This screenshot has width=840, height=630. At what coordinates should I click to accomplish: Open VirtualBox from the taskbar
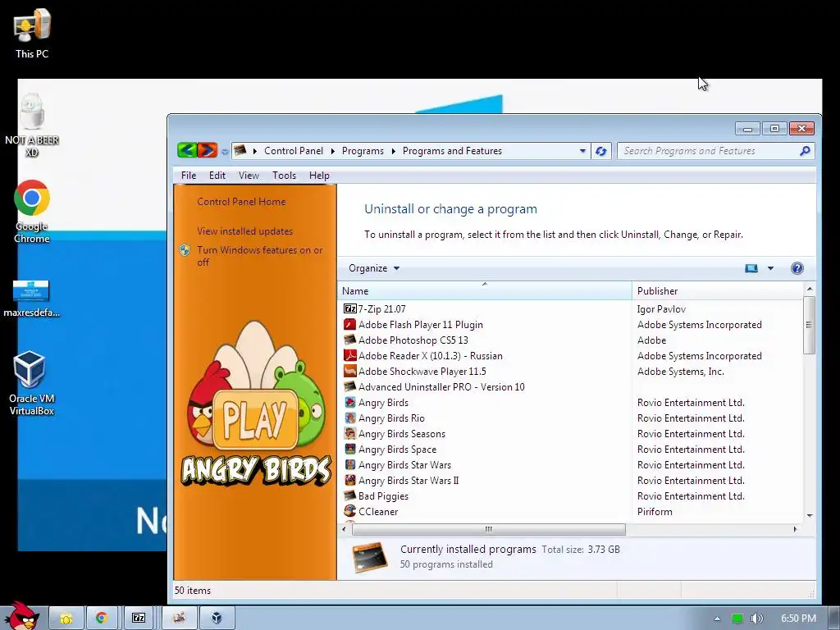(x=217, y=619)
